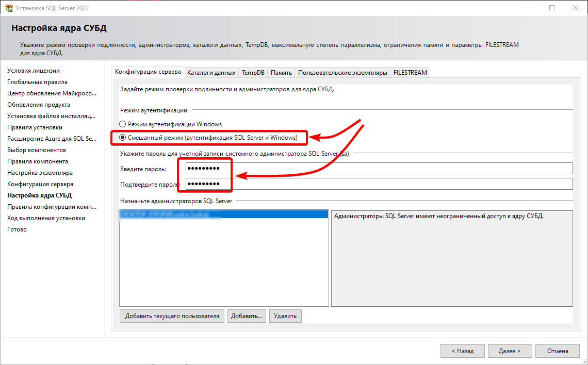Image resolution: width=588 pixels, height=365 pixels.
Task: Click Добавить текущего пользователя button
Action: pyautogui.click(x=172, y=316)
